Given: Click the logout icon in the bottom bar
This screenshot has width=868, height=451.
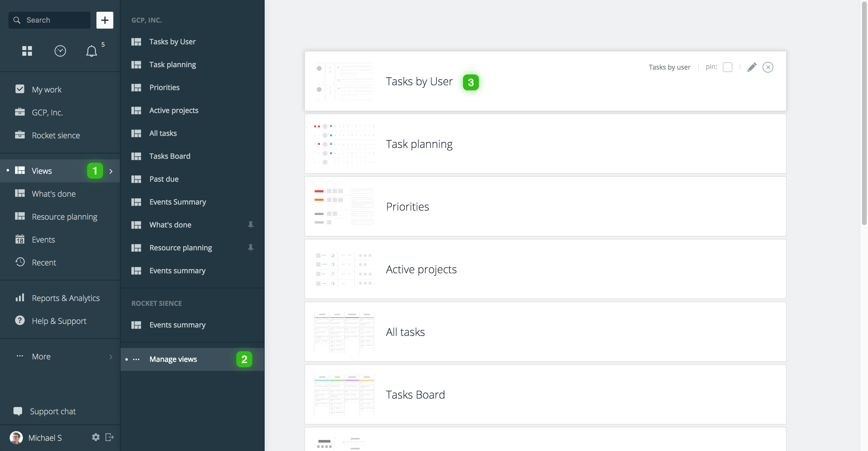Looking at the screenshot, I should click(x=109, y=437).
